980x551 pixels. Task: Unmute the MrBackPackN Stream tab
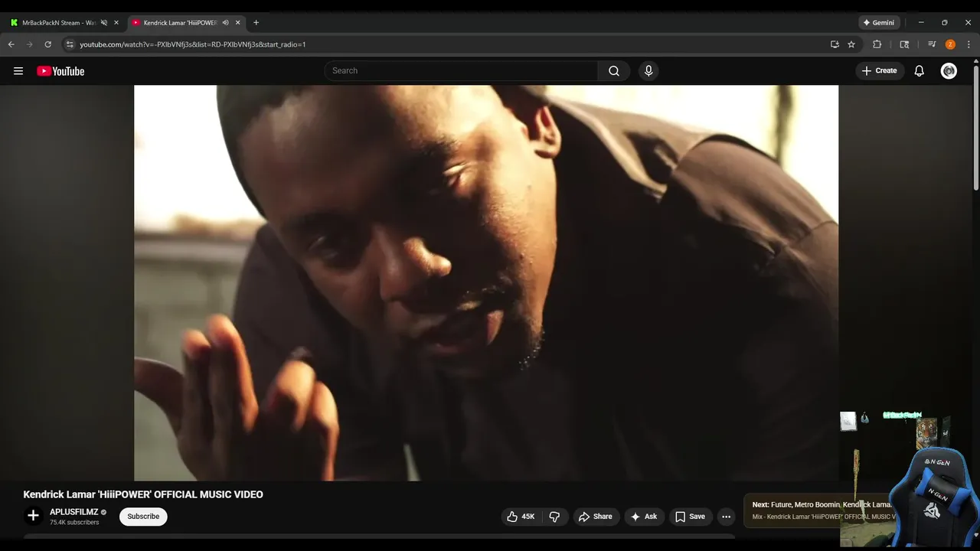tap(104, 23)
